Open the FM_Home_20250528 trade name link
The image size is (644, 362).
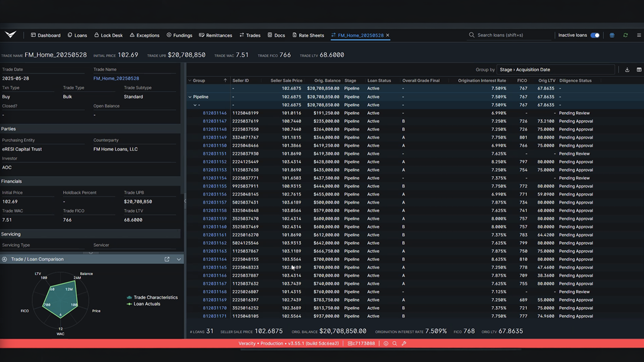(116, 78)
